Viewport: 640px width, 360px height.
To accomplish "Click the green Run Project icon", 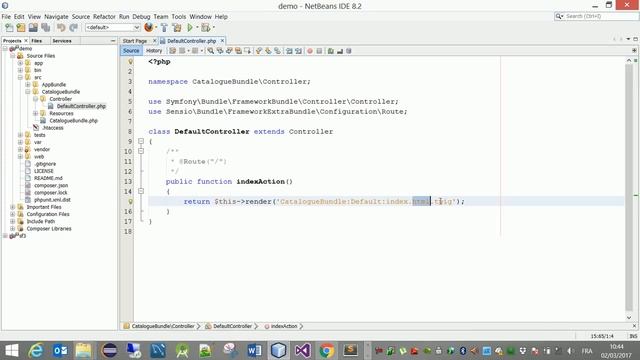I will [x=190, y=27].
